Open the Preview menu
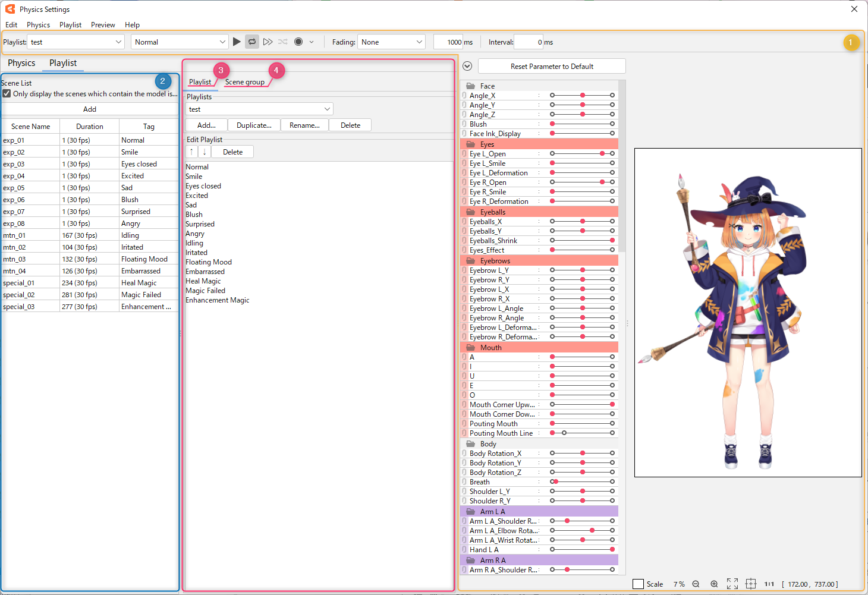Screen dimensions: 868x595 (x=103, y=25)
